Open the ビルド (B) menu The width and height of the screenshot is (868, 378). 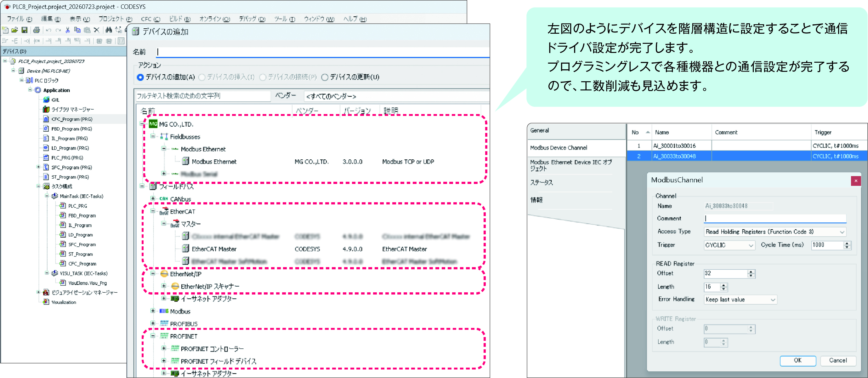[179, 19]
